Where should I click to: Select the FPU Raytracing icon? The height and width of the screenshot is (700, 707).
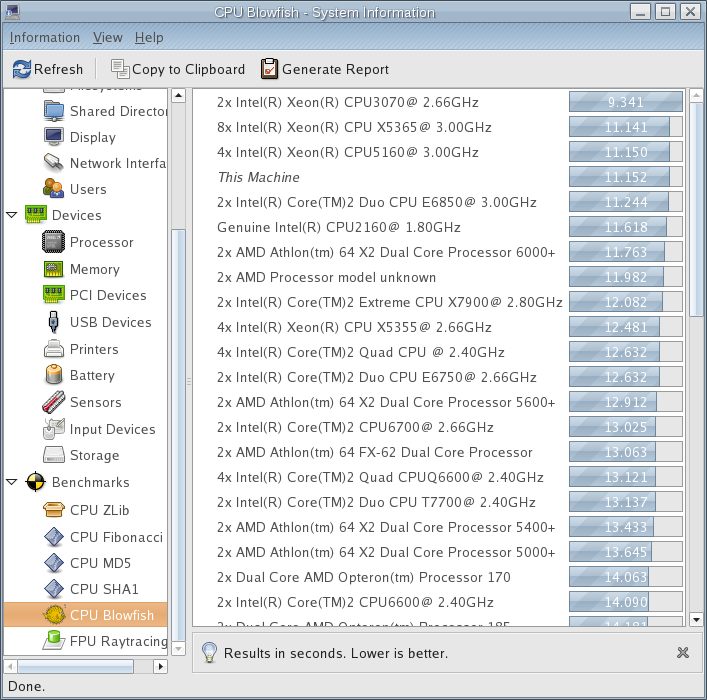click(x=54, y=640)
